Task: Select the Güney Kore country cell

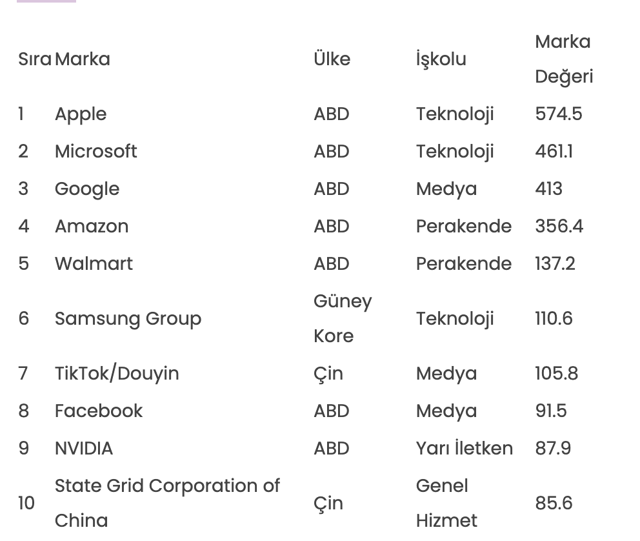Action: (342, 319)
